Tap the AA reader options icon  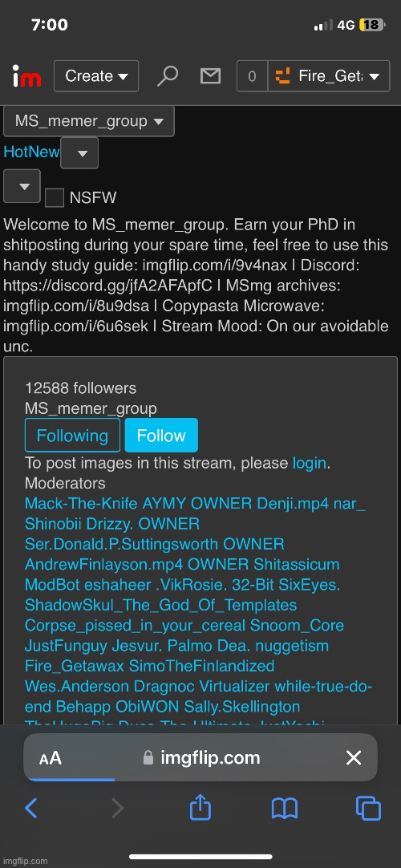click(x=51, y=758)
